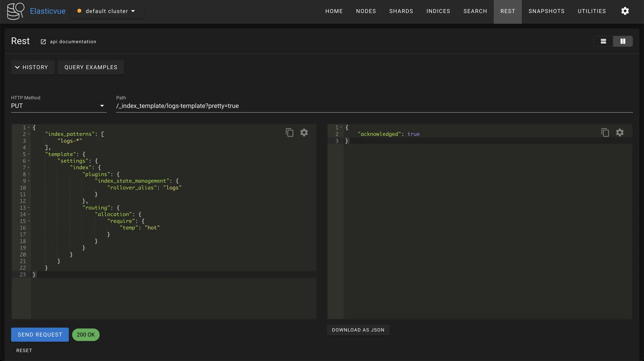
Task: Expand the History panel chevron
Action: pos(17,67)
